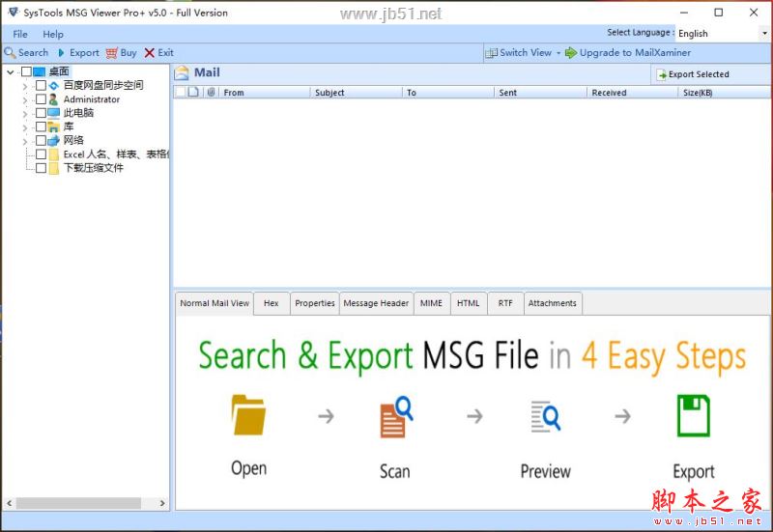Click the Export arrow icon in toolbar
The width and height of the screenshot is (773, 532).
(x=61, y=53)
